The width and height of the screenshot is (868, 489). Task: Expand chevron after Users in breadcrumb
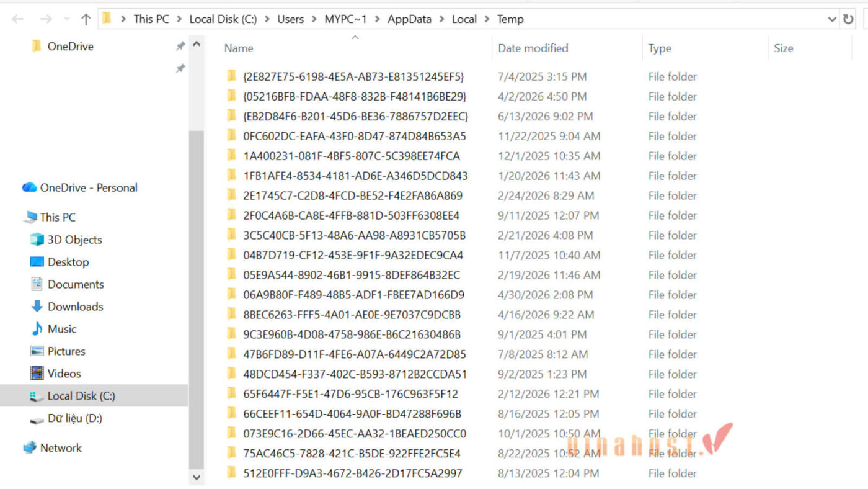pyautogui.click(x=314, y=19)
